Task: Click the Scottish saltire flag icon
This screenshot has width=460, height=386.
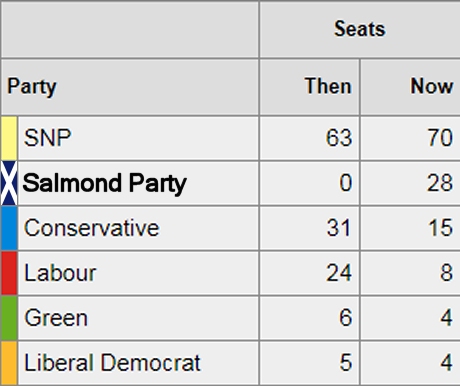Action: (9, 183)
